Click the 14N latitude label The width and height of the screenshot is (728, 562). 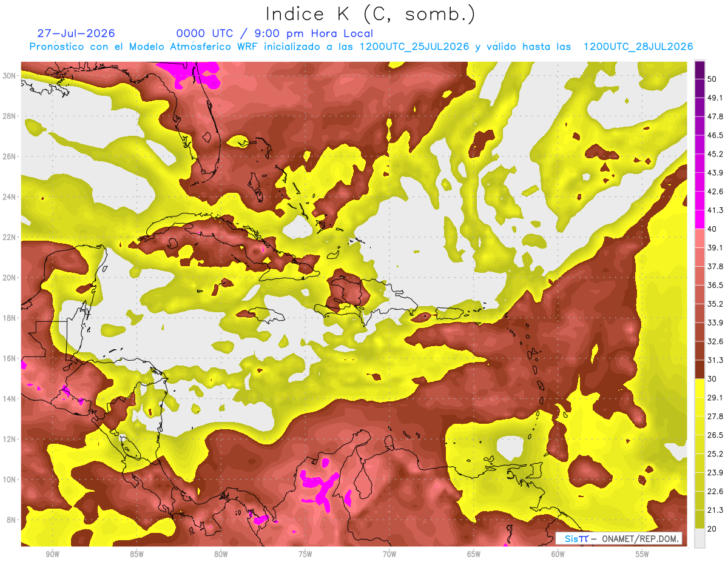click(x=10, y=399)
